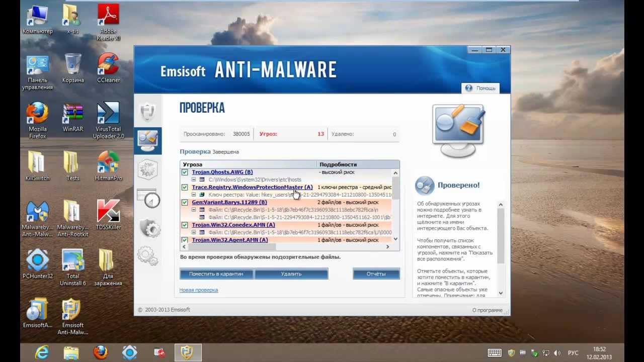Open the Корзина recycle bin icon

coord(73,68)
